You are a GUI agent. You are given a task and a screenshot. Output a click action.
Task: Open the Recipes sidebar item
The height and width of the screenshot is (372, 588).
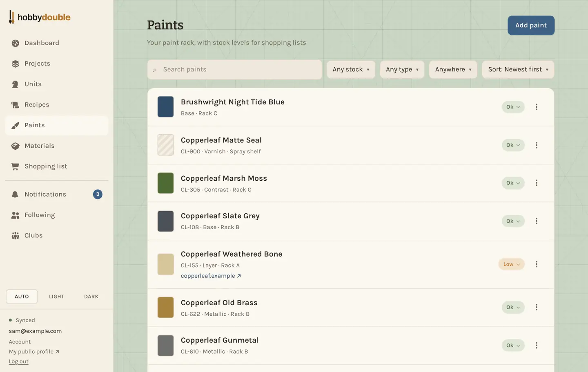[57, 105]
